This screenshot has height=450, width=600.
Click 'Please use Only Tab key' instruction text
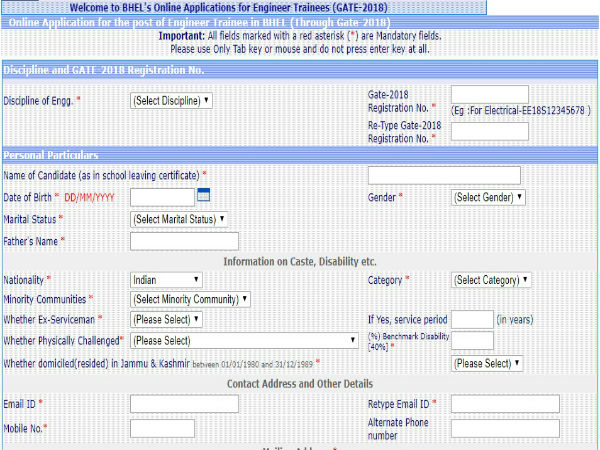[300, 49]
